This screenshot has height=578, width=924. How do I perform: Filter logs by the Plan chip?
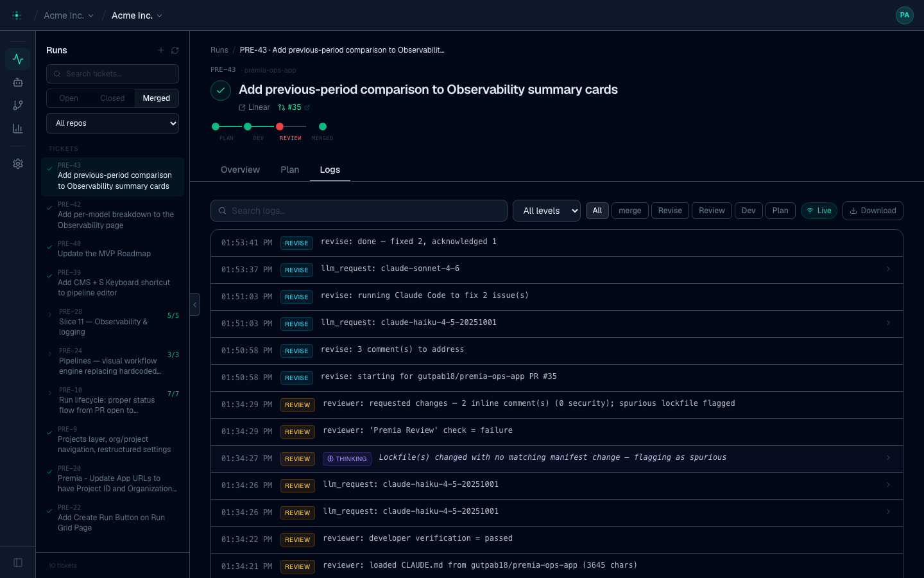click(780, 211)
